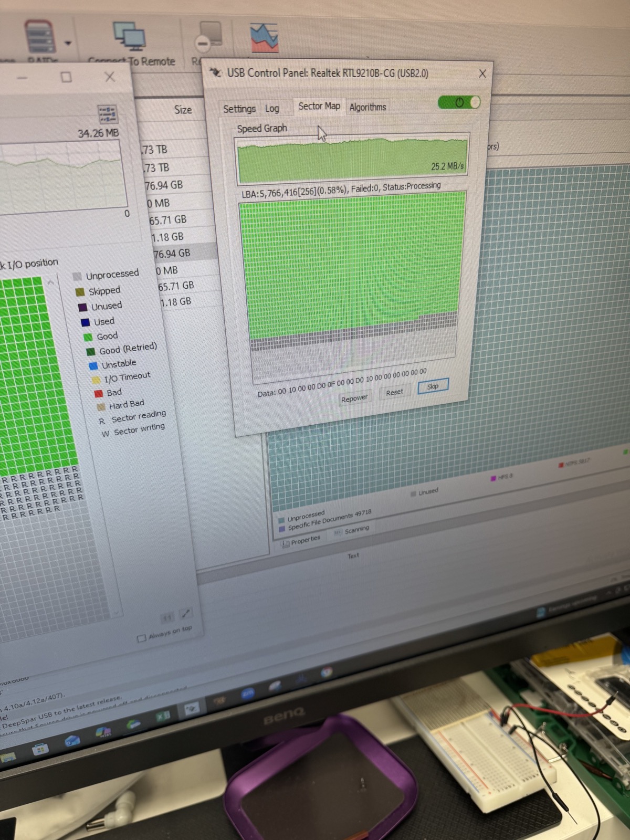630x840 pixels.
Task: Click the HFS legend entry
Action: coord(502,477)
